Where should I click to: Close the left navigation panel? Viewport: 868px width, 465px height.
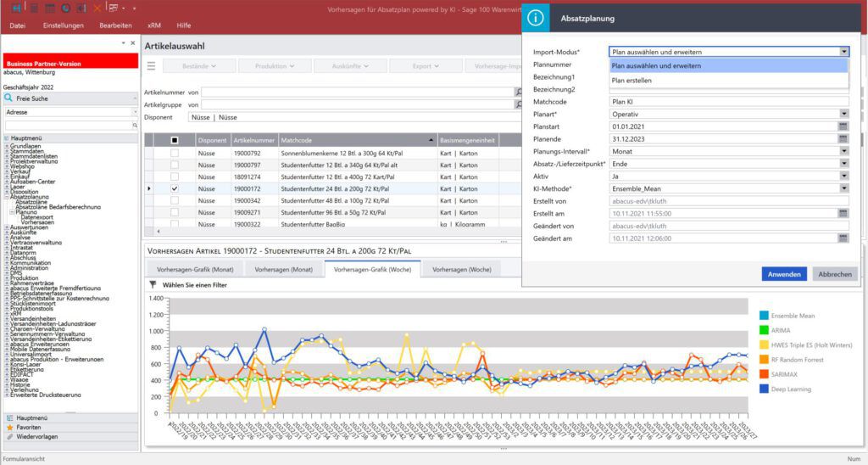132,42
